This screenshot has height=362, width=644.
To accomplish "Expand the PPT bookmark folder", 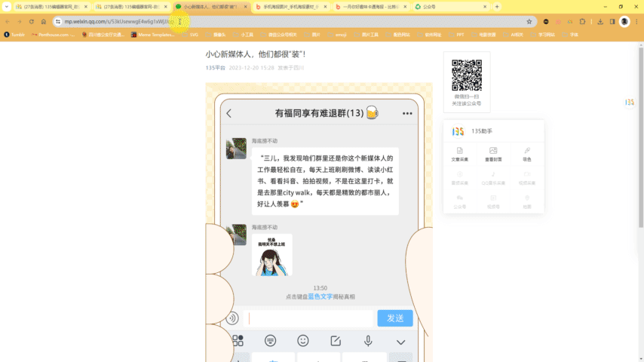I will click(457, 35).
